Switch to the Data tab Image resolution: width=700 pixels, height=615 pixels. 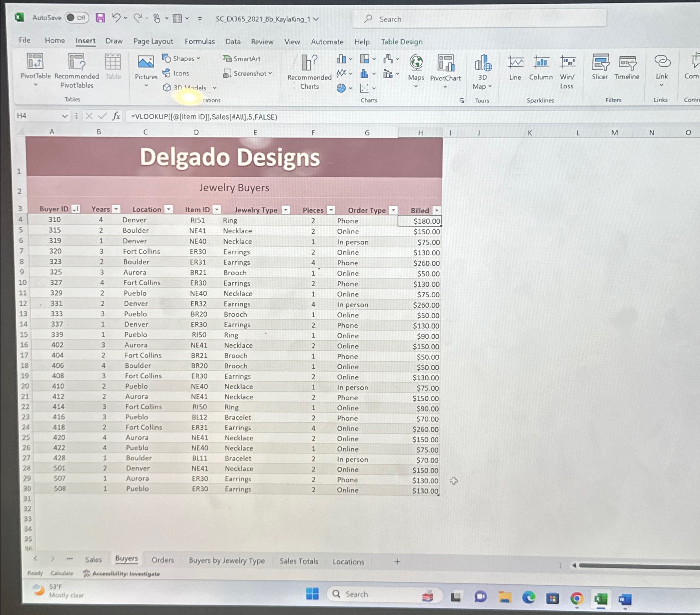pyautogui.click(x=233, y=42)
